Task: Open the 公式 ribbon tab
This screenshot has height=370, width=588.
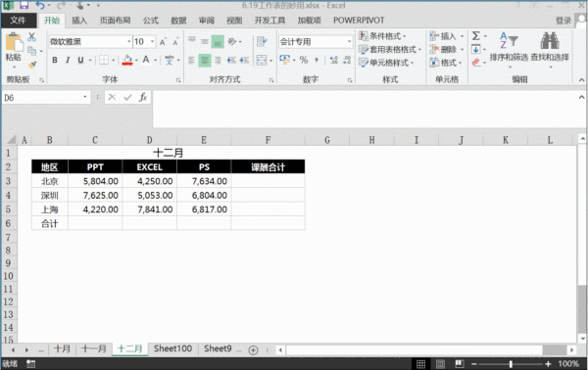Action: coord(150,21)
